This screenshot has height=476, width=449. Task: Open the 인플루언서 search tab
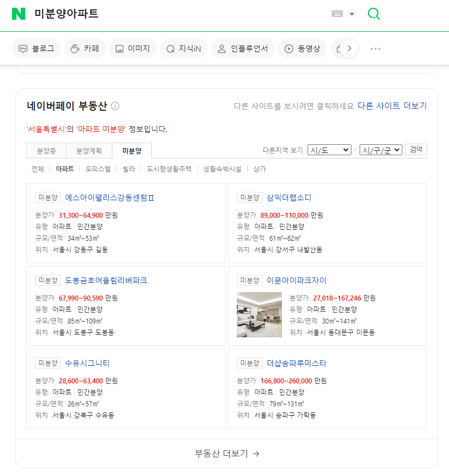pyautogui.click(x=242, y=49)
